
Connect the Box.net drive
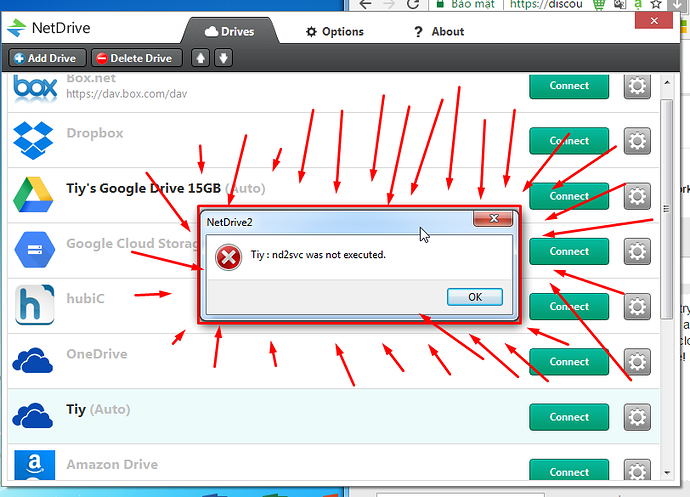point(569,86)
